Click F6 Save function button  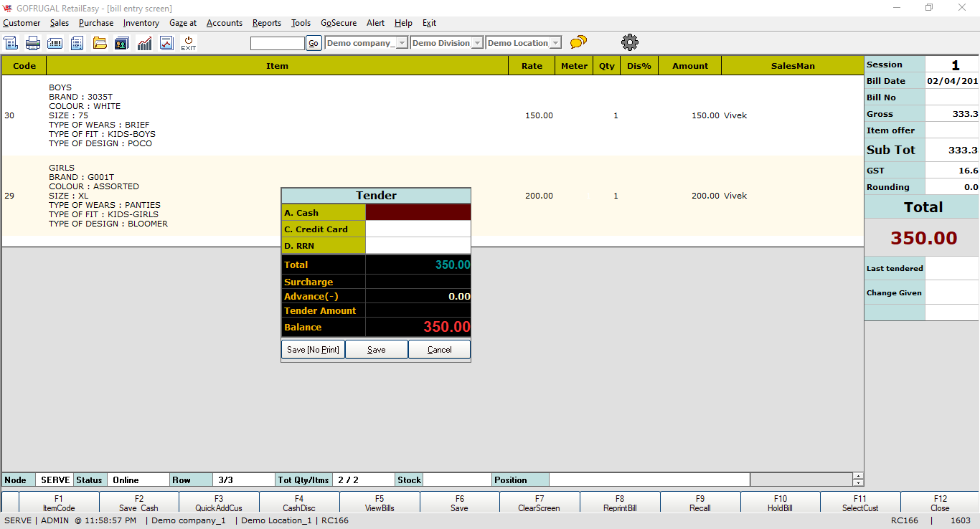[x=460, y=503]
